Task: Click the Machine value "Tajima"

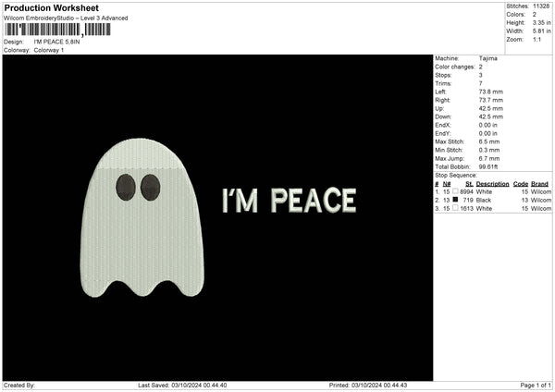Action: tap(488, 58)
